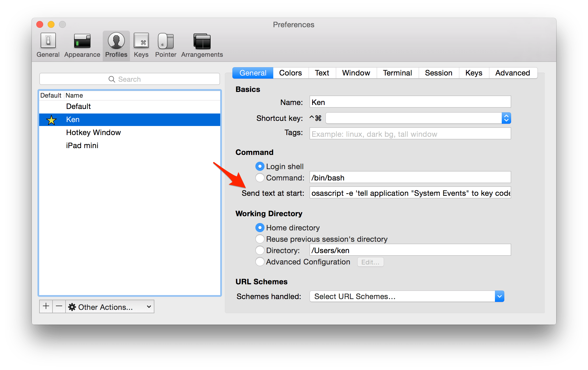Switch to the Terminal tab
588x370 pixels.
tap(397, 73)
